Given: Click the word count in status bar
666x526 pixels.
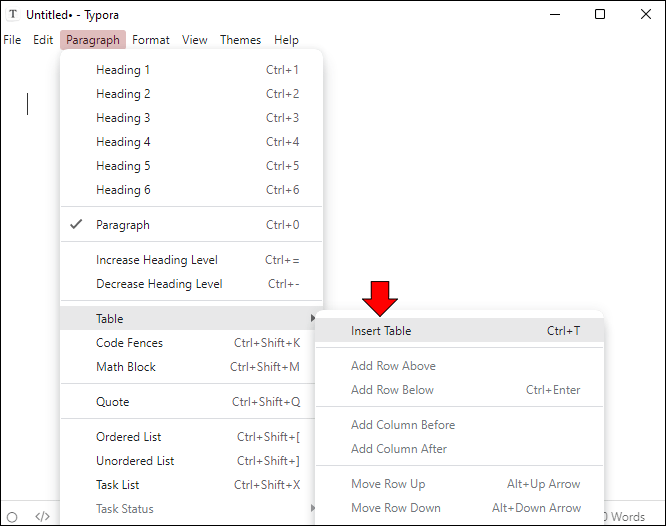Looking at the screenshot, I should click(627, 517).
